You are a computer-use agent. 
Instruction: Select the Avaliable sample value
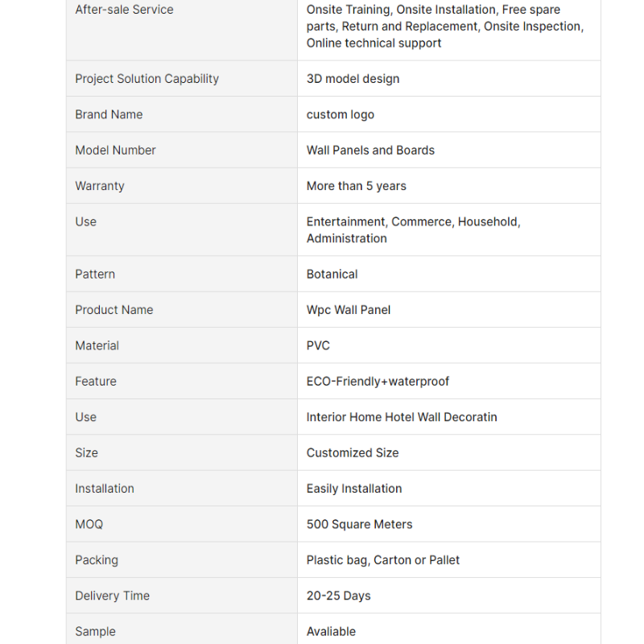[x=331, y=632]
